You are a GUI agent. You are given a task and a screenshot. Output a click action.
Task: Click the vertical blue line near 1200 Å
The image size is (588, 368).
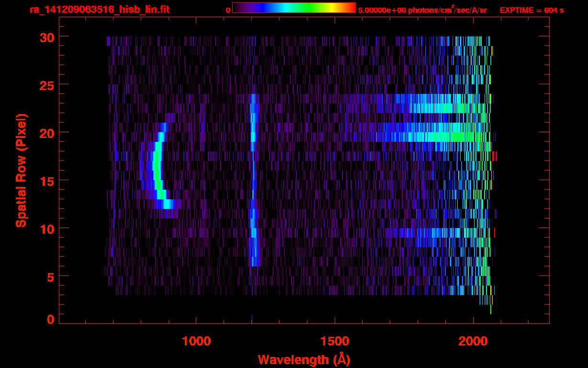click(254, 180)
